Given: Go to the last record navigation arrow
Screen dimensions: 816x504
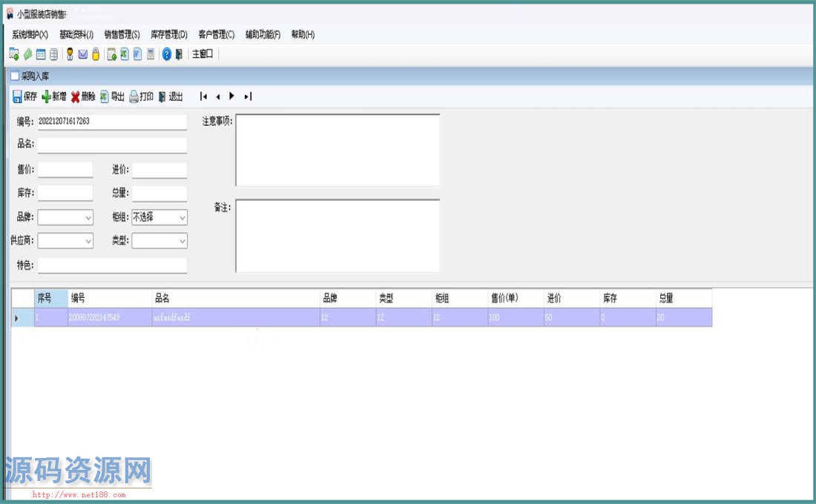Looking at the screenshot, I should (248, 96).
